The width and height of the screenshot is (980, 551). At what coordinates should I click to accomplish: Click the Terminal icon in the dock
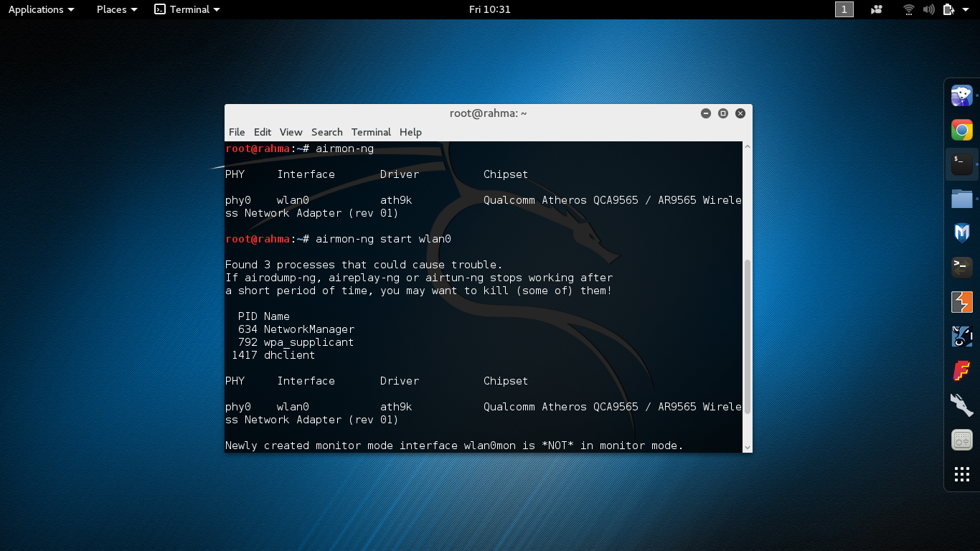[x=961, y=164]
